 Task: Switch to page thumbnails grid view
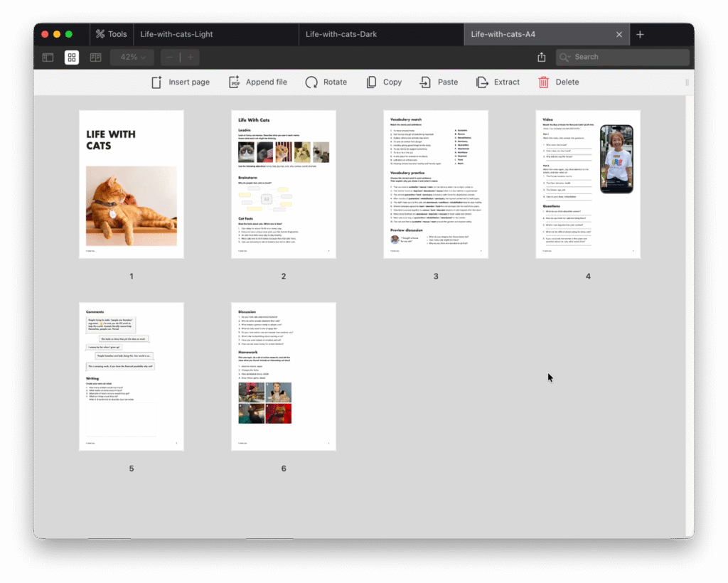tap(72, 57)
